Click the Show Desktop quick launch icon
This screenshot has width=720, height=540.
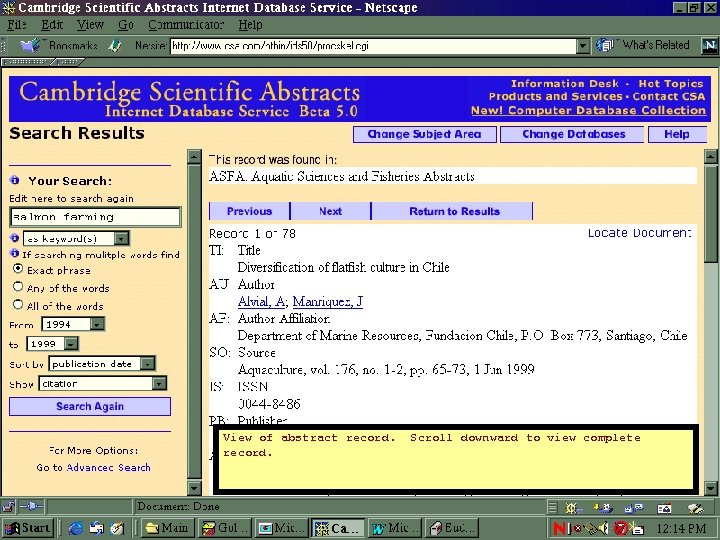point(117,529)
